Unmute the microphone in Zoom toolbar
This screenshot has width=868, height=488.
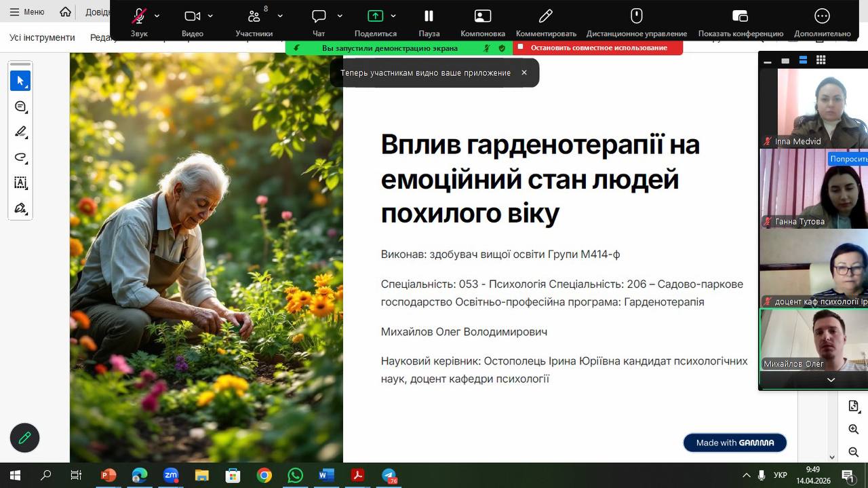pyautogui.click(x=139, y=16)
